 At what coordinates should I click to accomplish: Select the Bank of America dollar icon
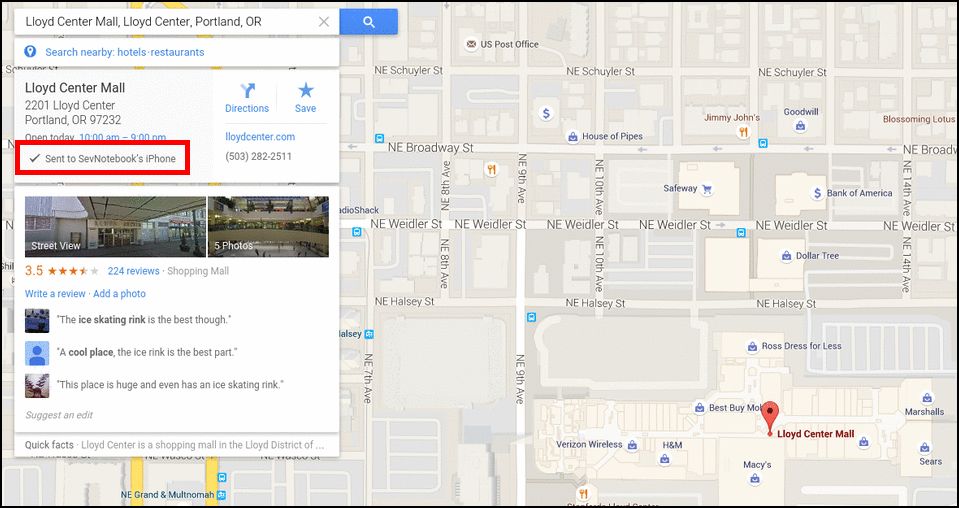click(817, 193)
